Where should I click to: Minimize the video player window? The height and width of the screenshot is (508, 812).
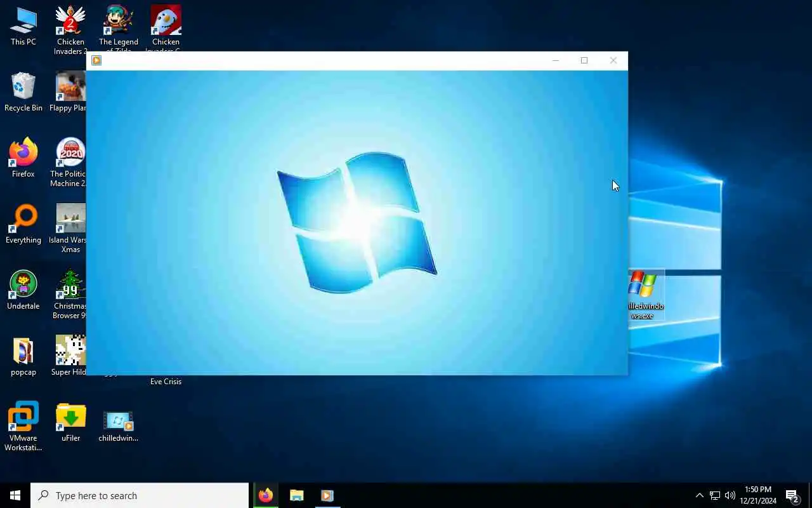[556, 60]
